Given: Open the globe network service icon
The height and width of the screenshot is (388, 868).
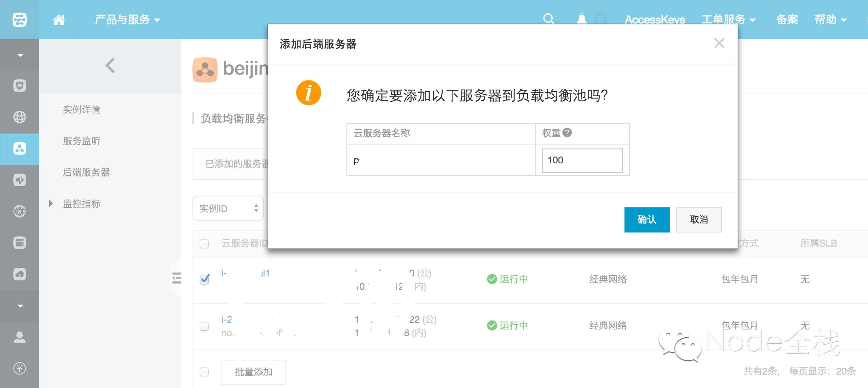Looking at the screenshot, I should (x=20, y=117).
